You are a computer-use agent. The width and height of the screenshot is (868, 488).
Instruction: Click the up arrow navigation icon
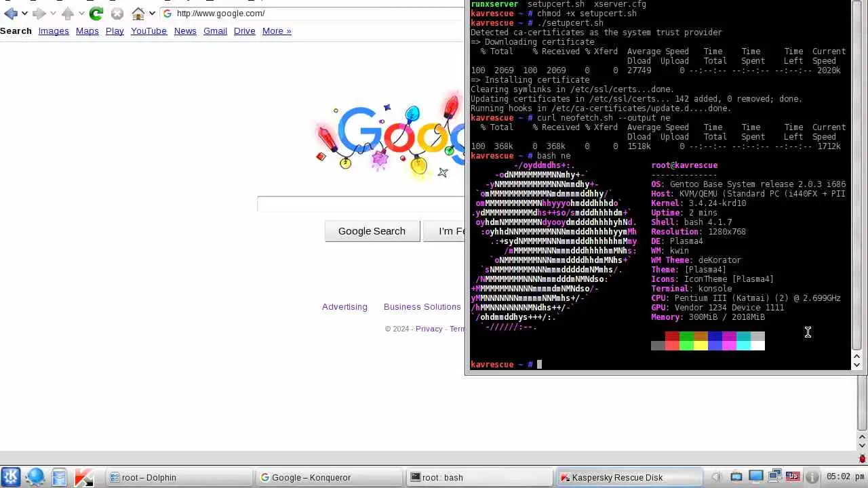(67, 13)
